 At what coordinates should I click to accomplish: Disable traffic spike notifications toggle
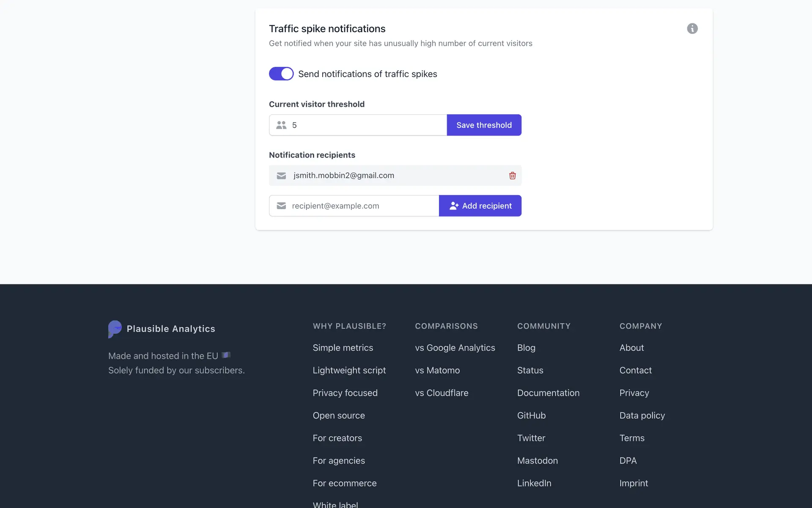point(281,74)
